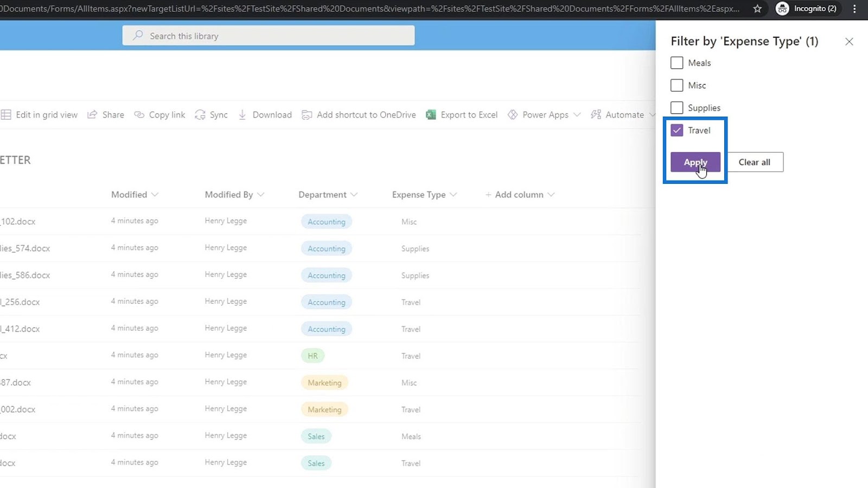Click the Sync icon
Screen dimensions: 868x488
click(200, 114)
